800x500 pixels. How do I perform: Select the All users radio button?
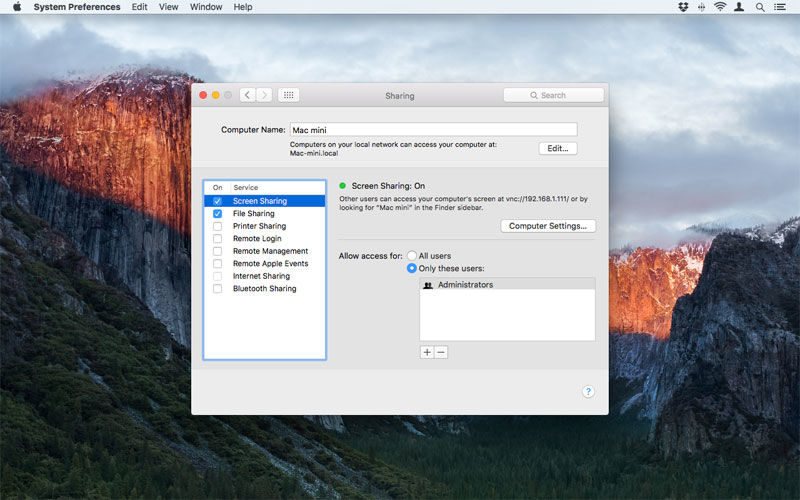(412, 256)
